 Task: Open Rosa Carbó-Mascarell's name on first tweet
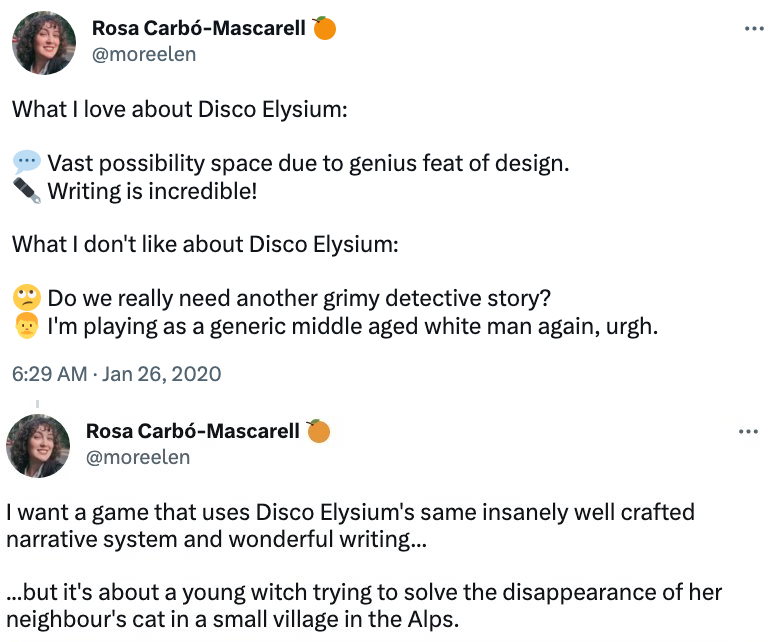[x=198, y=28]
